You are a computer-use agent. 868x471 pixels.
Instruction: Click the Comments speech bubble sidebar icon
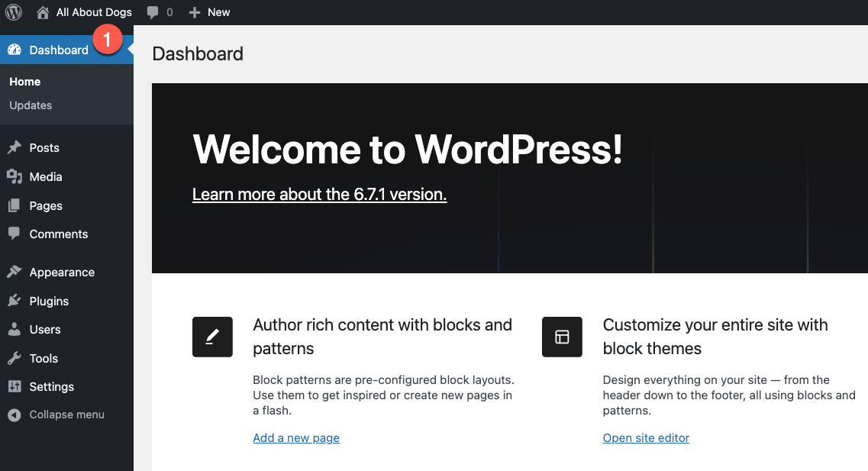(15, 234)
